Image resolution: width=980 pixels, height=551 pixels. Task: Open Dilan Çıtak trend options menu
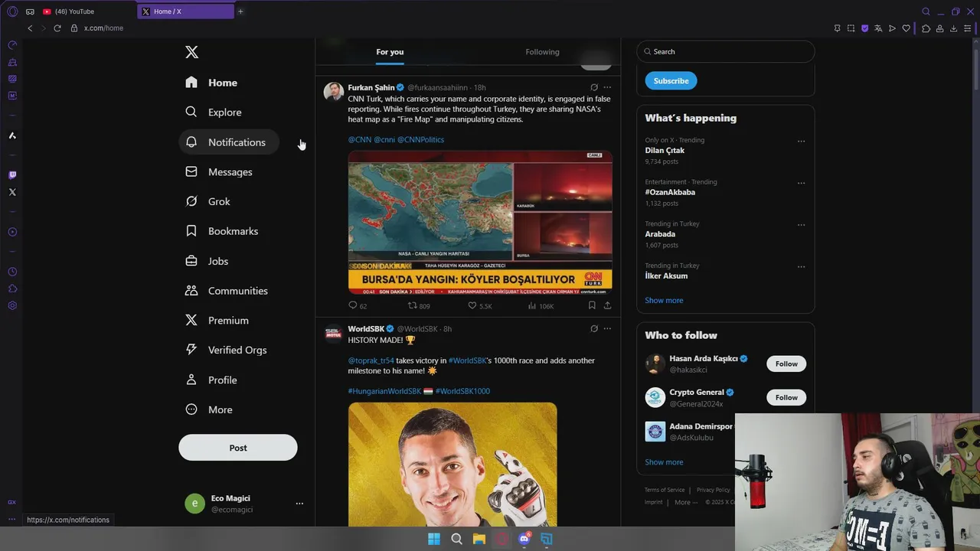(x=801, y=141)
